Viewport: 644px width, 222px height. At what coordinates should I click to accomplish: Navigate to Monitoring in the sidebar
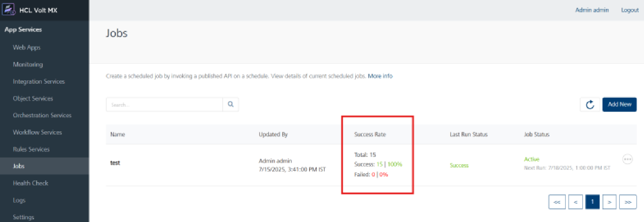point(28,64)
